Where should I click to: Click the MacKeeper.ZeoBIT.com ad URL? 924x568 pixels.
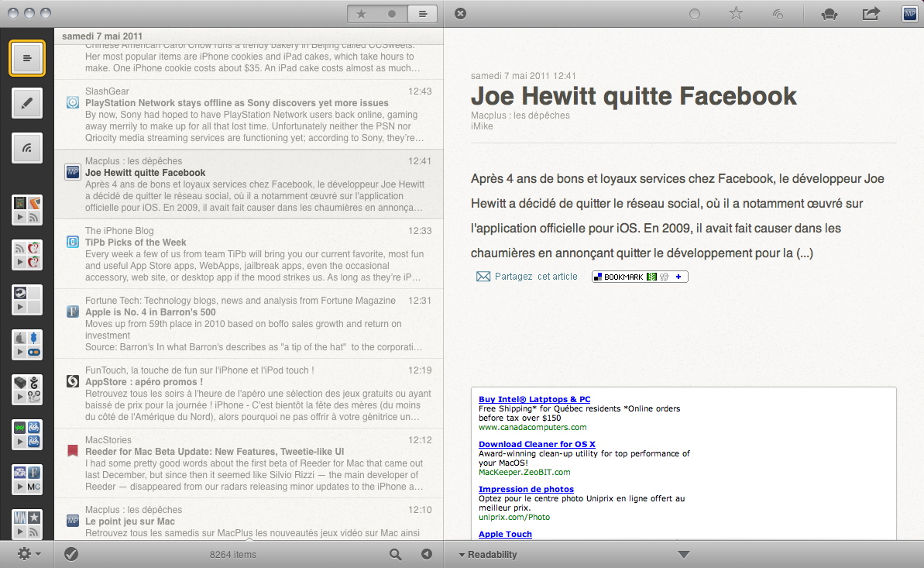point(524,472)
